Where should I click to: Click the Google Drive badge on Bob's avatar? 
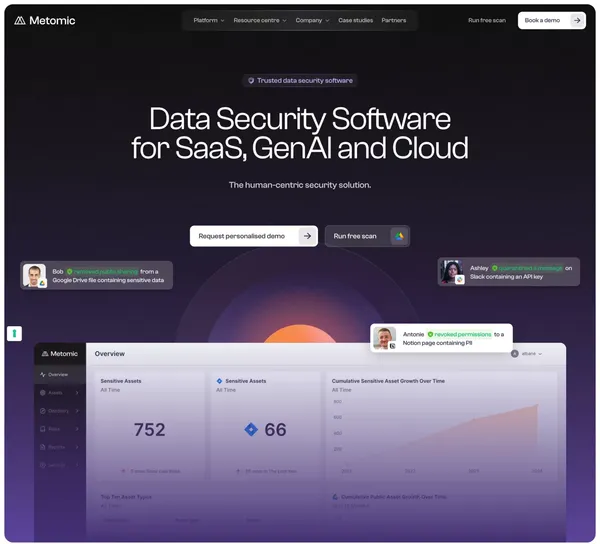click(x=42, y=283)
